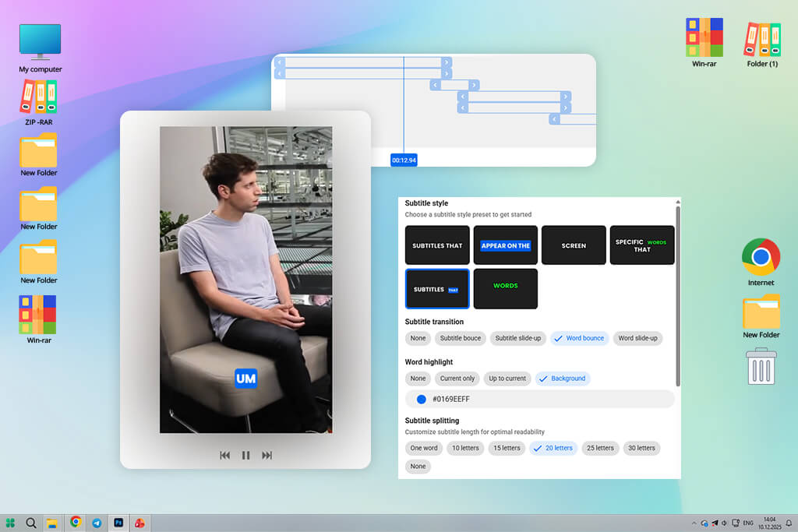Set subtitle splitting to '10 letters'

pyautogui.click(x=465, y=448)
